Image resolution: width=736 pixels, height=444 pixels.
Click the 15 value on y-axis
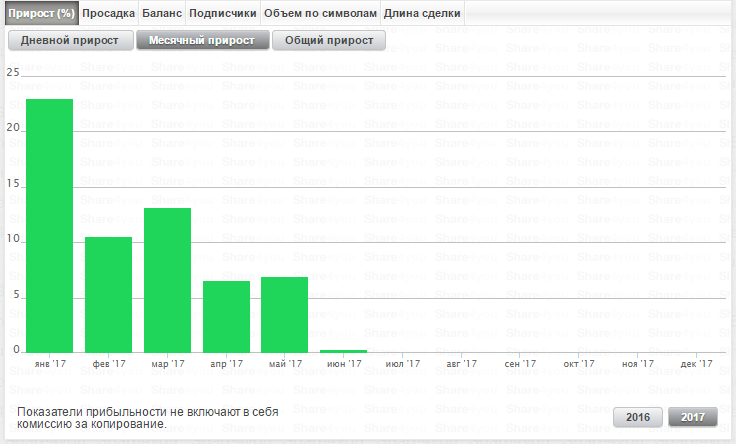13,183
